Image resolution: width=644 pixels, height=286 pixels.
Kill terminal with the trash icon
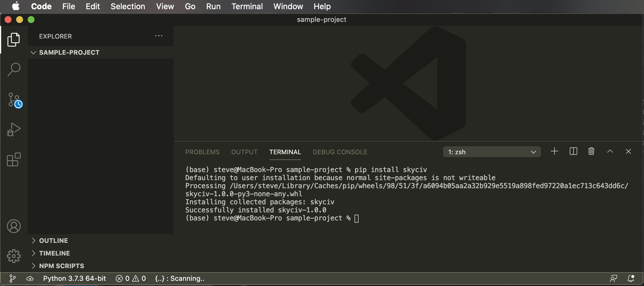tap(591, 151)
